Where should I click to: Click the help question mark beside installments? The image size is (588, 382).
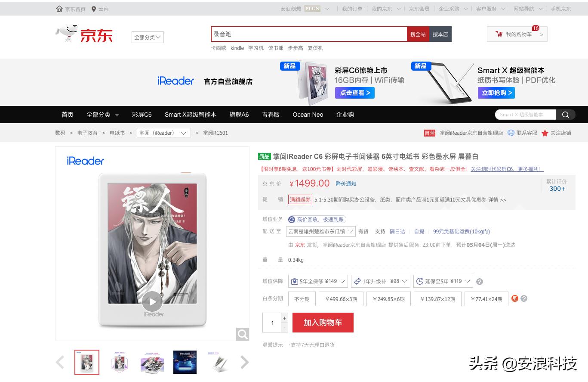[x=524, y=298]
